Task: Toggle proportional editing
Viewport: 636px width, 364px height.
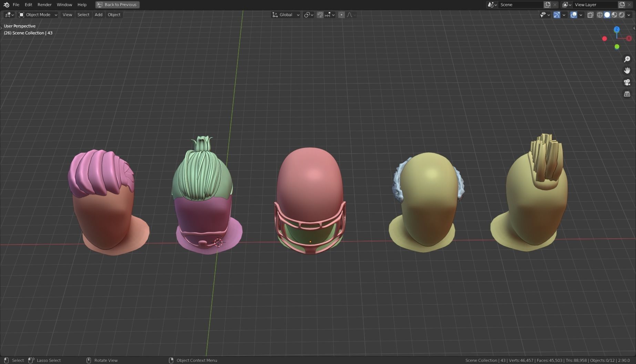Action: pos(341,15)
